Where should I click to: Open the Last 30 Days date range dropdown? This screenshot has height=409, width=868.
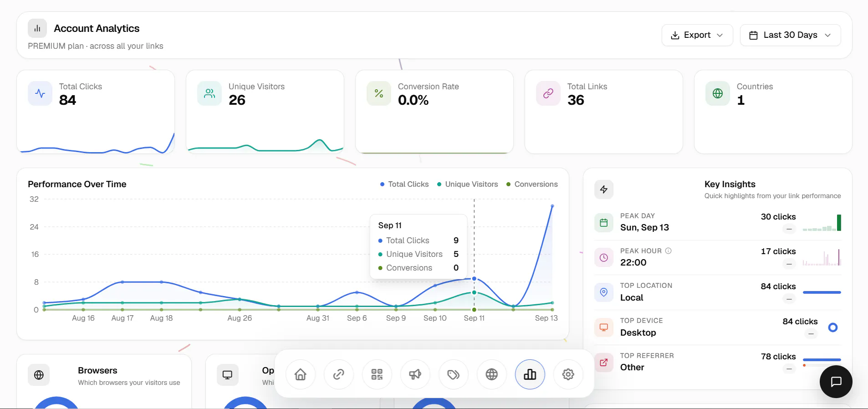(x=790, y=35)
